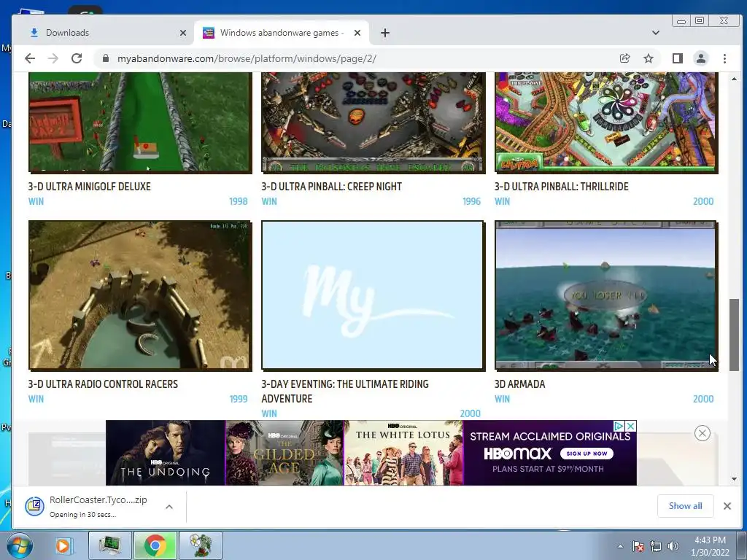Click the AdChoices icon on banner
Viewport: 747px width, 560px height.
point(619,426)
